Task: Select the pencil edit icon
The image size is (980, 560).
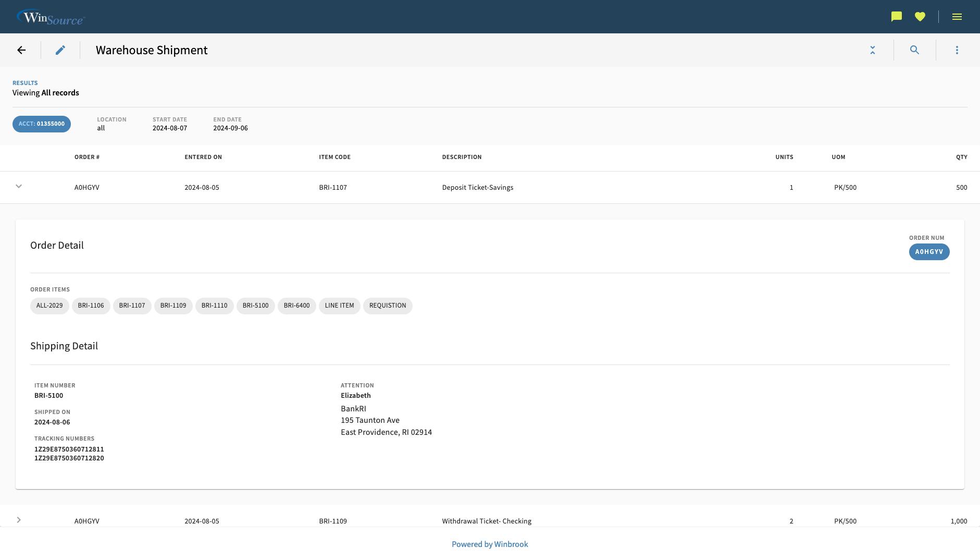Action: [60, 50]
